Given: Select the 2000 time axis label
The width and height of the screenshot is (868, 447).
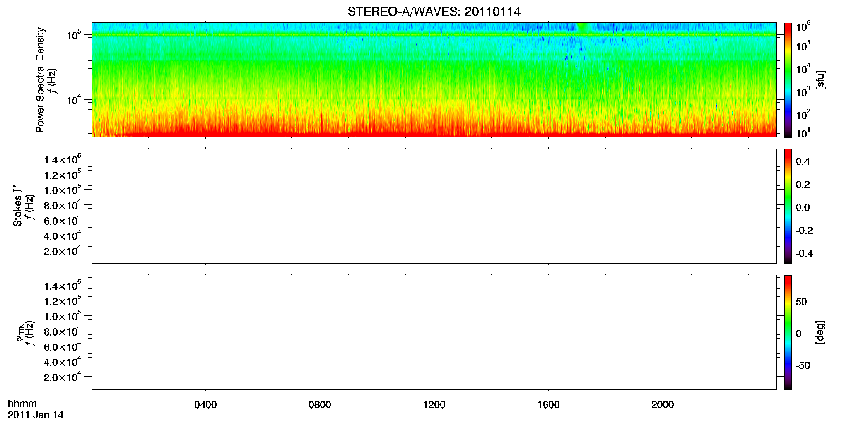Looking at the screenshot, I should pyautogui.click(x=663, y=405).
